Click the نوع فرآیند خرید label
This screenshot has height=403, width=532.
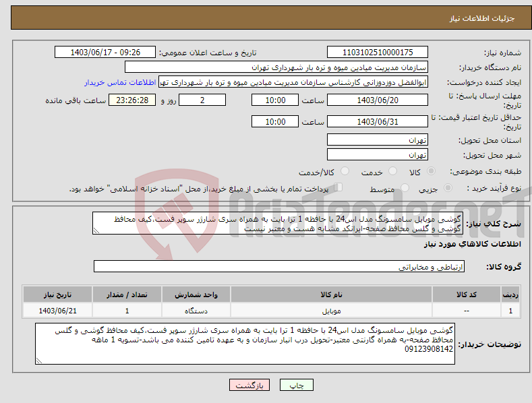[x=494, y=188]
